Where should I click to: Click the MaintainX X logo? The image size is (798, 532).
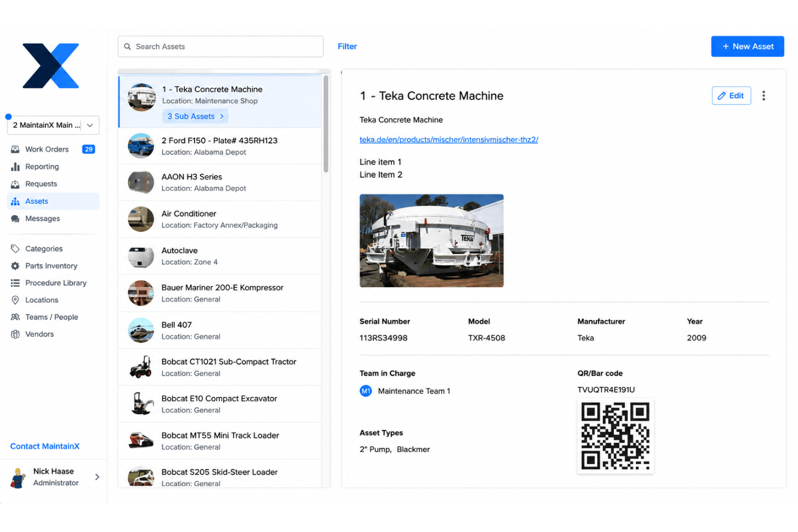coord(51,66)
